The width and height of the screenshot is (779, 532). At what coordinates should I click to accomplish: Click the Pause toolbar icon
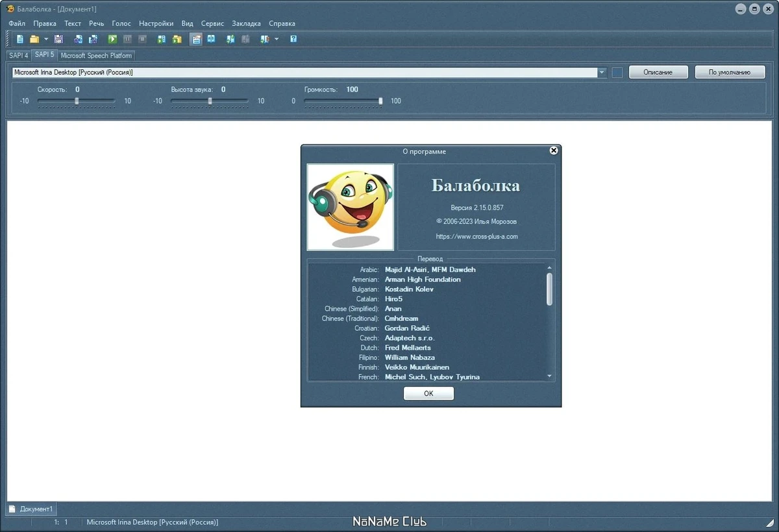pos(127,39)
